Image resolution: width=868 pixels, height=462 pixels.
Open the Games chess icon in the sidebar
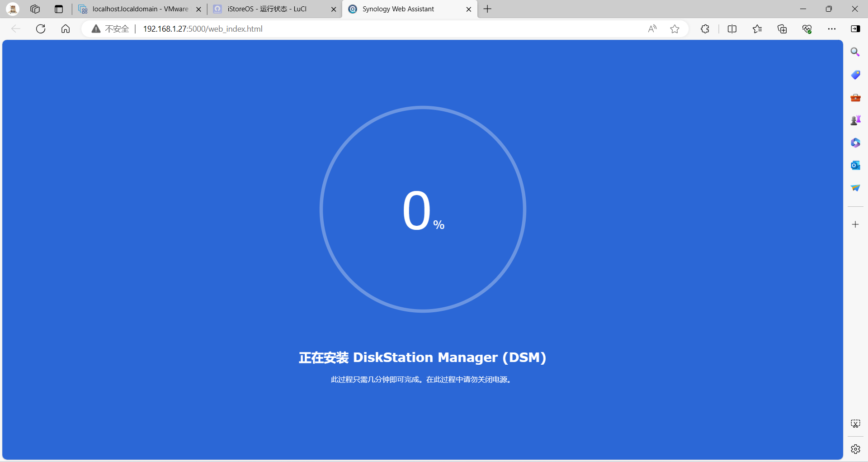coord(855,120)
